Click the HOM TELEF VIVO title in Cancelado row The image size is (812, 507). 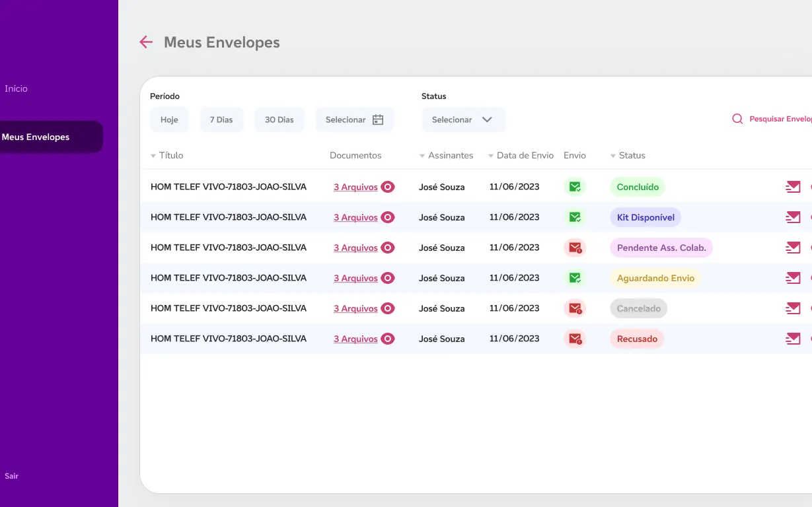pos(229,308)
